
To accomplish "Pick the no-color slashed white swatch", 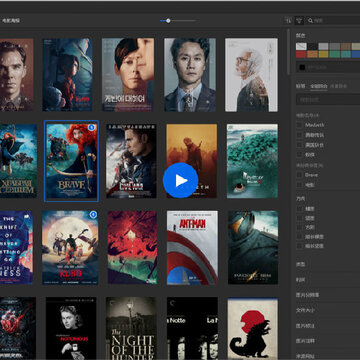I will 301,46.
